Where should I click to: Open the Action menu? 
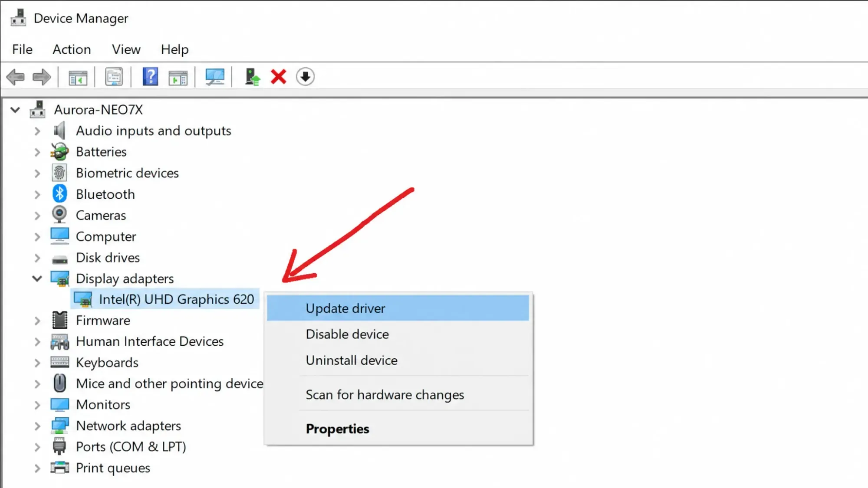(72, 49)
